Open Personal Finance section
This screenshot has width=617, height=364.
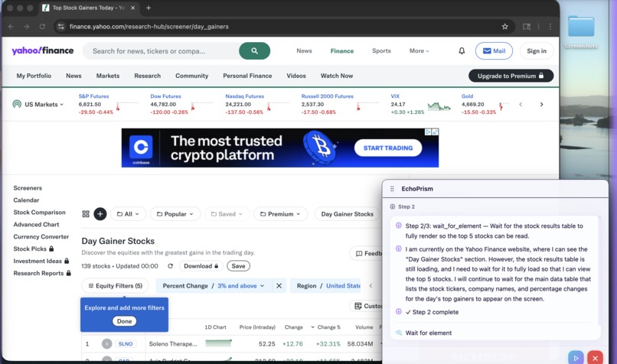[x=247, y=76]
